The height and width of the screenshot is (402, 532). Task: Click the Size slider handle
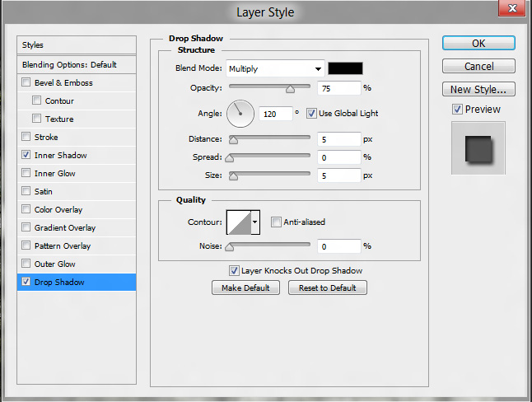(233, 176)
